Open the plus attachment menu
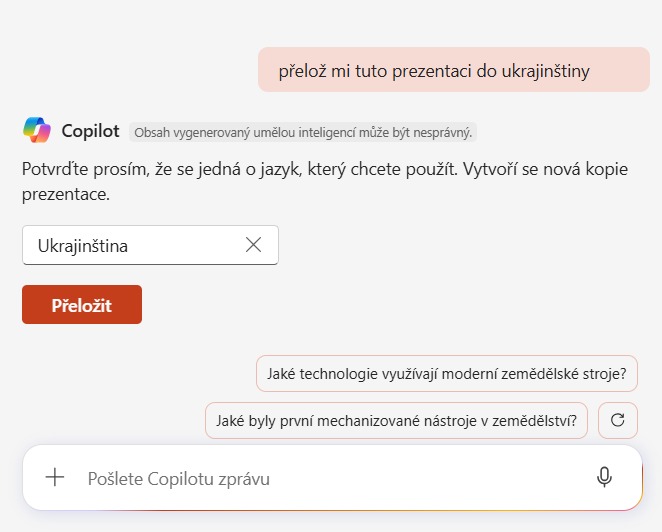Image resolution: width=662 pixels, height=532 pixels. point(55,478)
